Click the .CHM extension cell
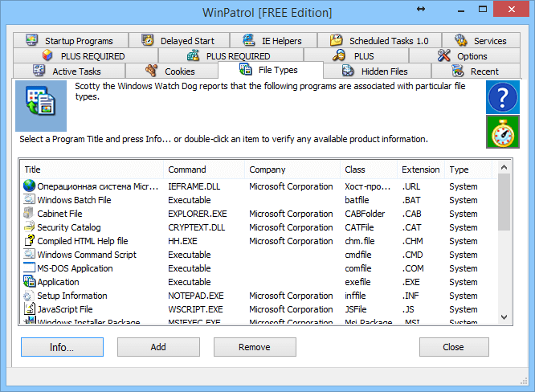535x392 pixels. click(x=413, y=241)
